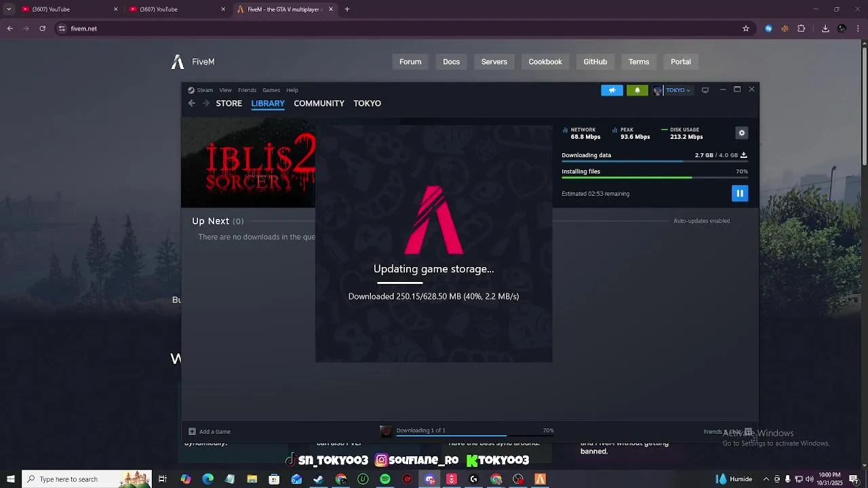Viewport: 868px width, 488px height.
Task: Pause the Steam download
Action: (740, 193)
